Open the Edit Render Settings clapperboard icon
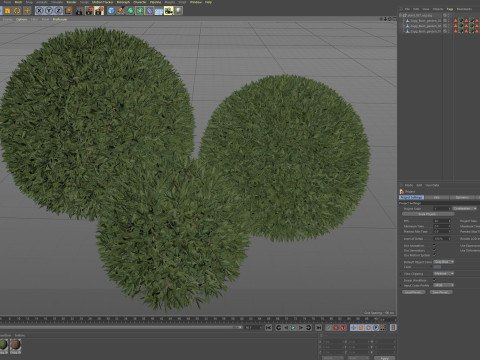 [99, 11]
